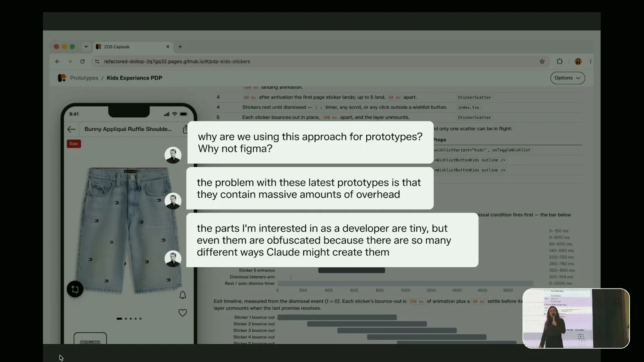Screen dimensions: 644x362
Task: Click the 'Sticker 2 bounce-out' label
Action: tap(254, 324)
